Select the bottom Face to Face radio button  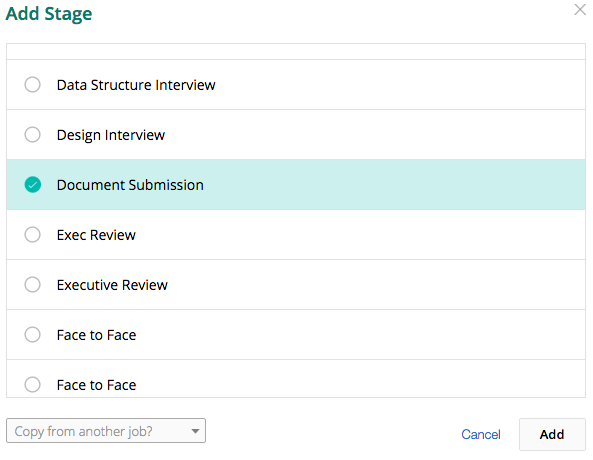point(33,384)
